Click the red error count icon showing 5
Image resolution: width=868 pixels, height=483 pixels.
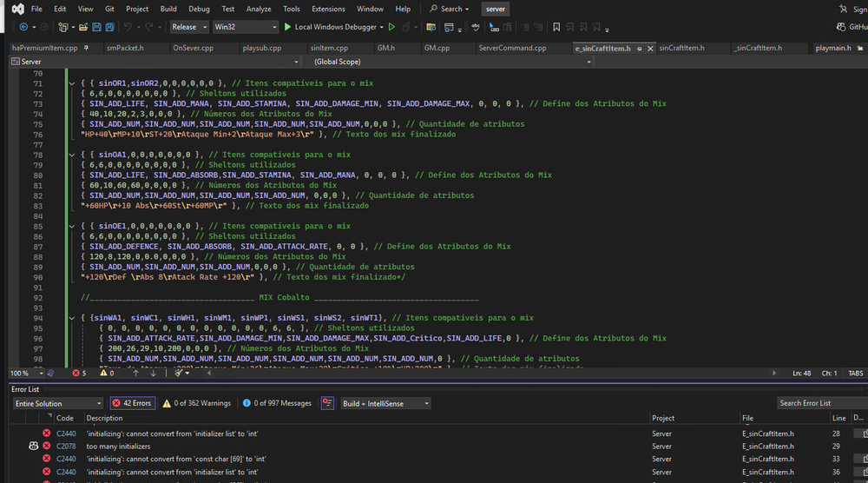[76, 374]
